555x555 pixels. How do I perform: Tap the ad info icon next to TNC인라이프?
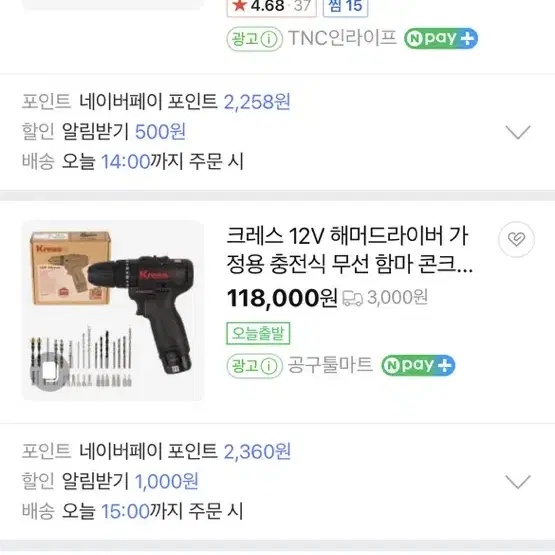pyautogui.click(x=268, y=39)
